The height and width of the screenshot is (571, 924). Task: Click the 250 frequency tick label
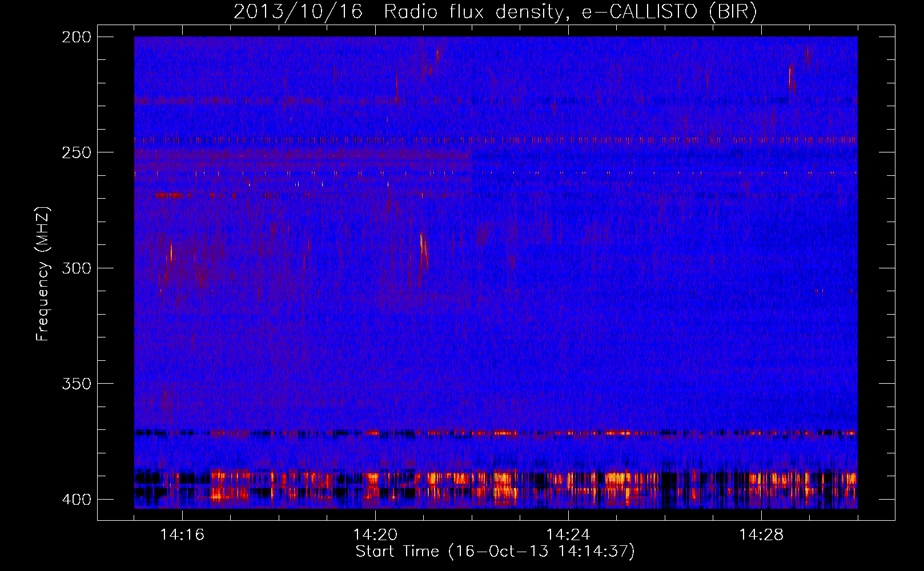tap(76, 152)
